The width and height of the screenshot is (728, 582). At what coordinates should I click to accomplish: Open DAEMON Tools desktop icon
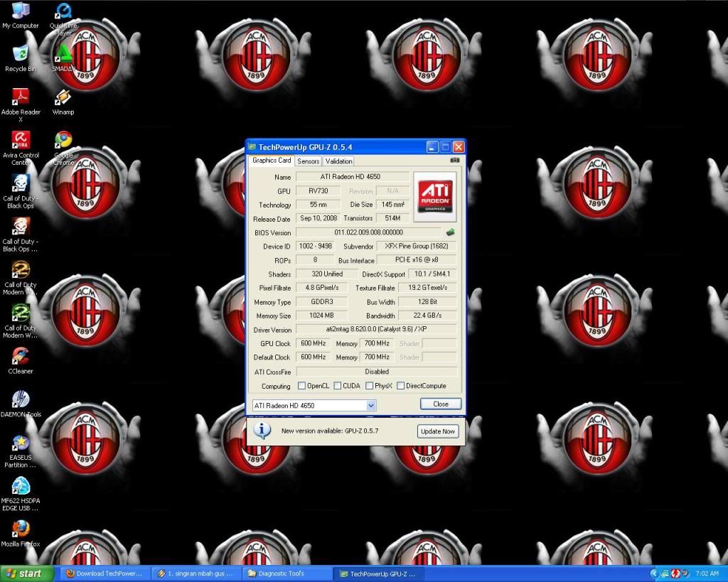pyautogui.click(x=21, y=404)
